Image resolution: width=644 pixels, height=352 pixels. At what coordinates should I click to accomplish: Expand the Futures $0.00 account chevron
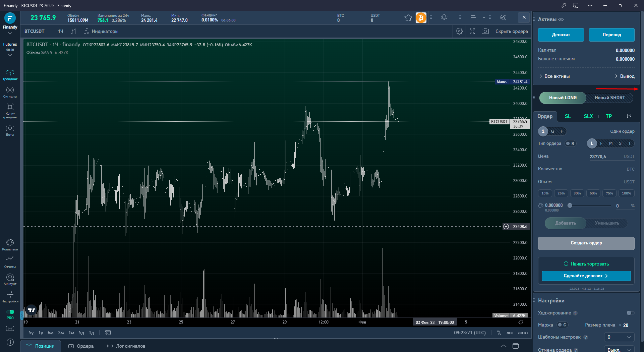(x=10, y=55)
